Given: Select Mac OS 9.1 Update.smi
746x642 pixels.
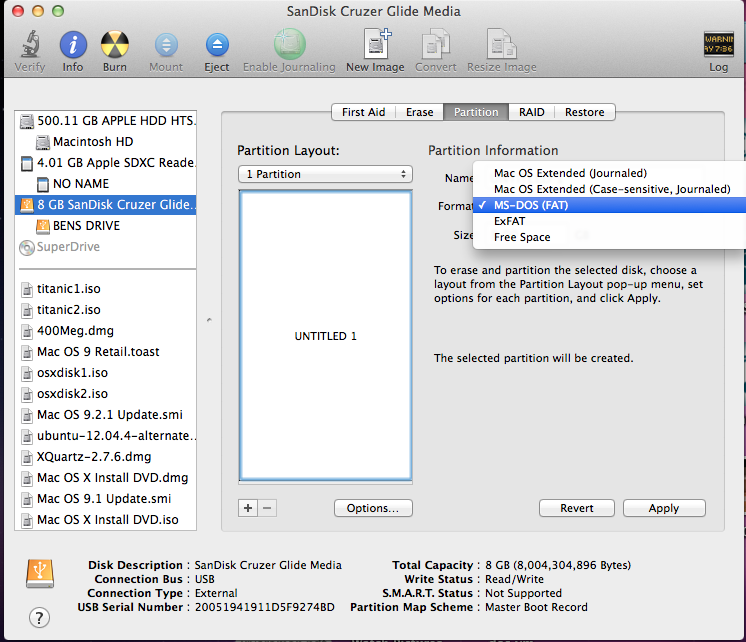Looking at the screenshot, I should tap(106, 499).
